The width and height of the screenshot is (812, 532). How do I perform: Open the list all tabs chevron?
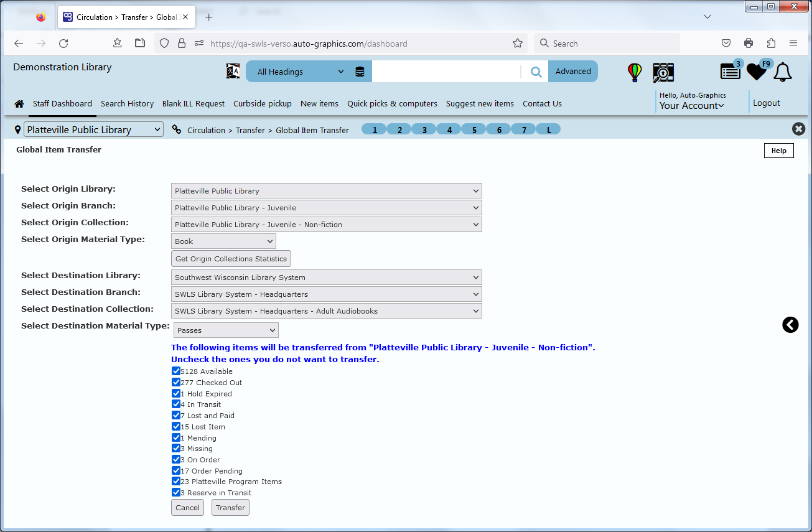pos(707,17)
